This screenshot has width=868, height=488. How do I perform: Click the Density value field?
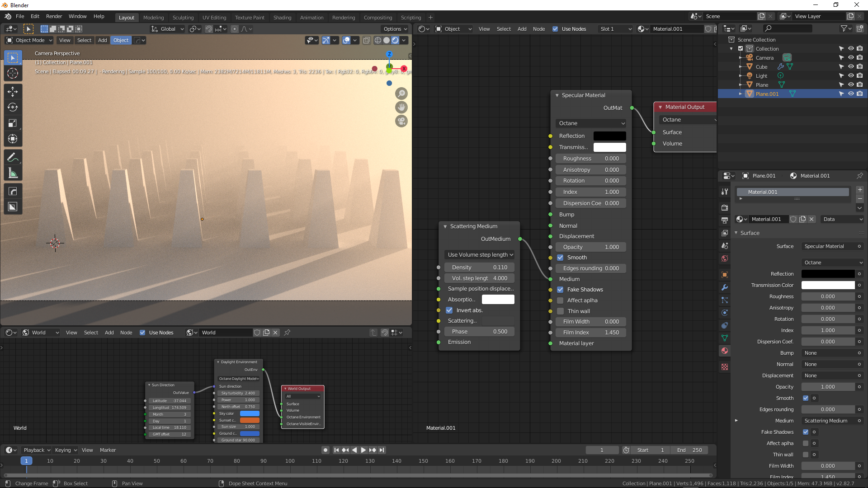coord(480,267)
